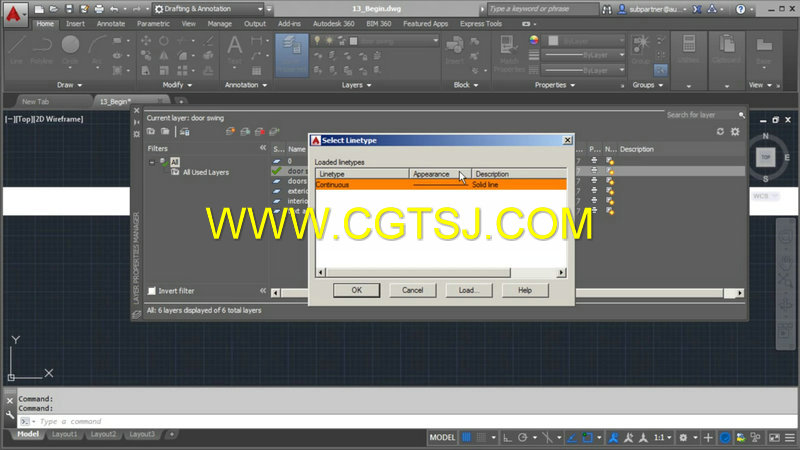This screenshot has height=450, width=800.
Task: Open the Annotate ribbon tab
Action: [111, 23]
